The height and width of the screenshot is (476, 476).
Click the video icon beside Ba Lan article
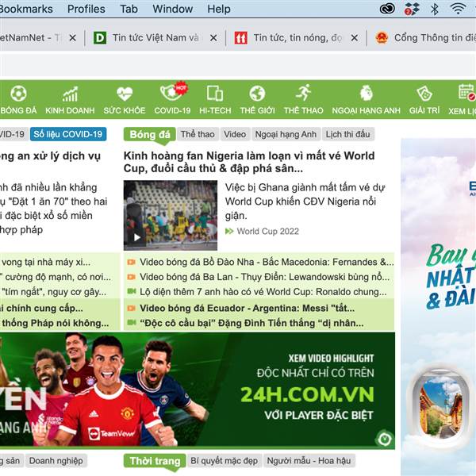pyautogui.click(x=132, y=277)
